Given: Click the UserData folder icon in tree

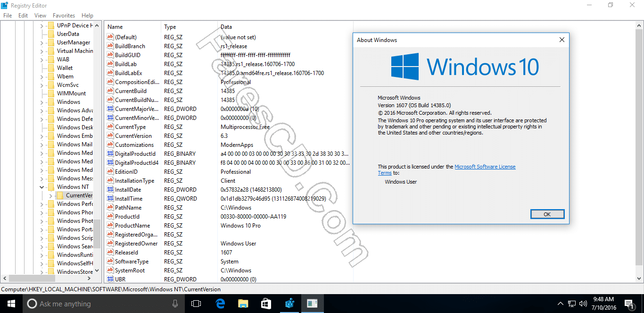Looking at the screenshot, I should click(51, 34).
